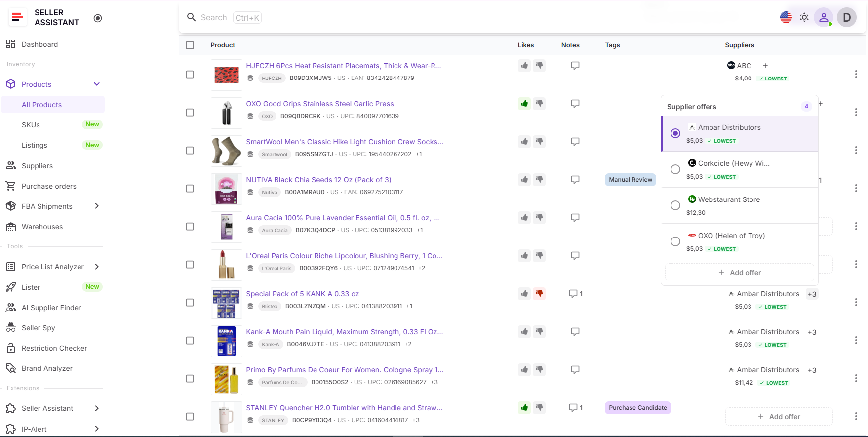
Task: Like the HJFCZH Placemats product
Action: [x=524, y=65]
